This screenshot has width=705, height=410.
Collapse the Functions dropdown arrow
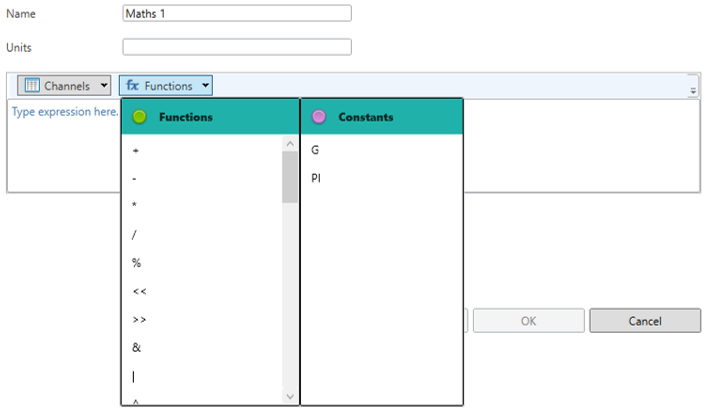coord(205,85)
